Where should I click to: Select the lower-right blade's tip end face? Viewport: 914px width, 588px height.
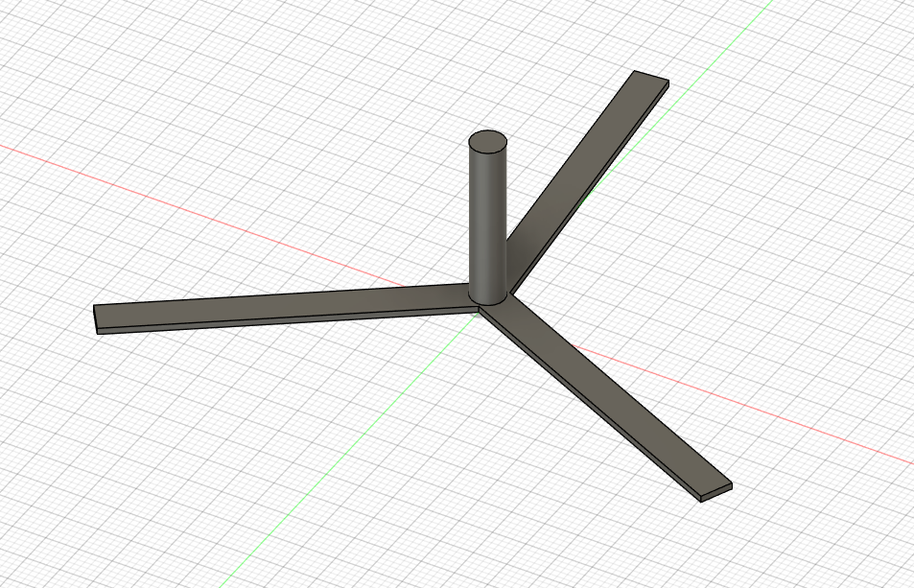[717, 493]
